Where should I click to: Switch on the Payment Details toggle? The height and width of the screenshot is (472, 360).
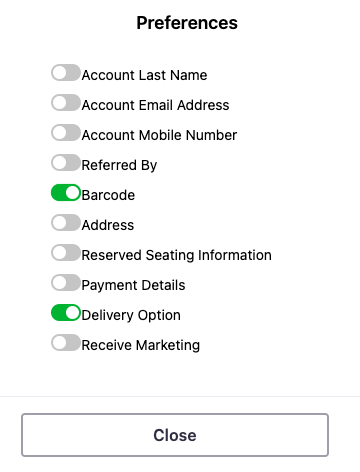coord(66,283)
